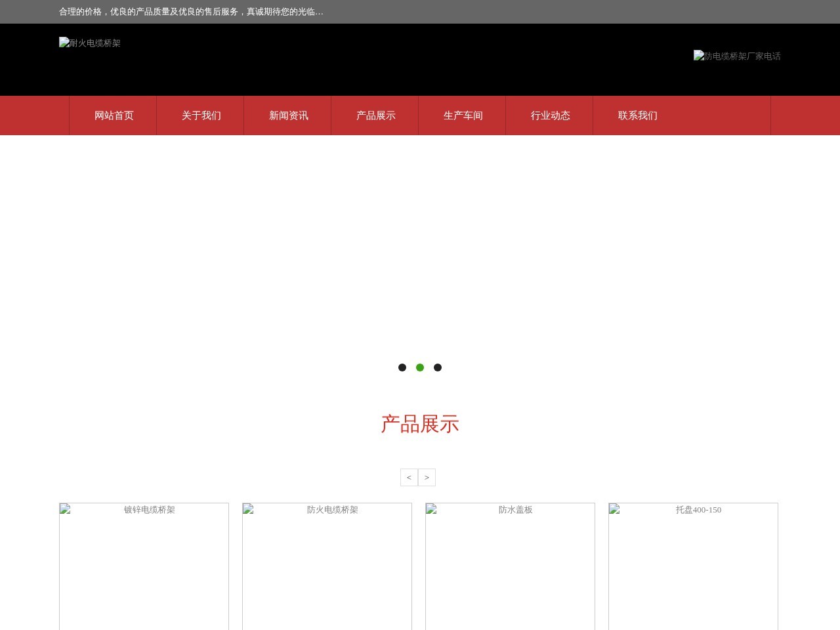Show next products with > button
840x630 pixels.
(427, 477)
